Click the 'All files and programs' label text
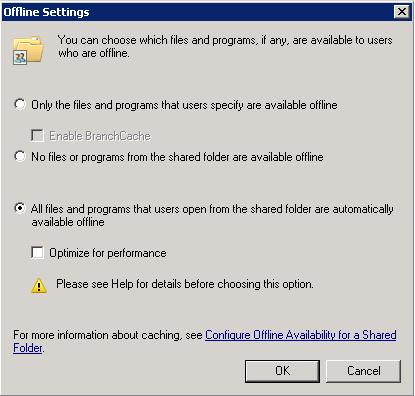The image size is (415, 396). 212,215
